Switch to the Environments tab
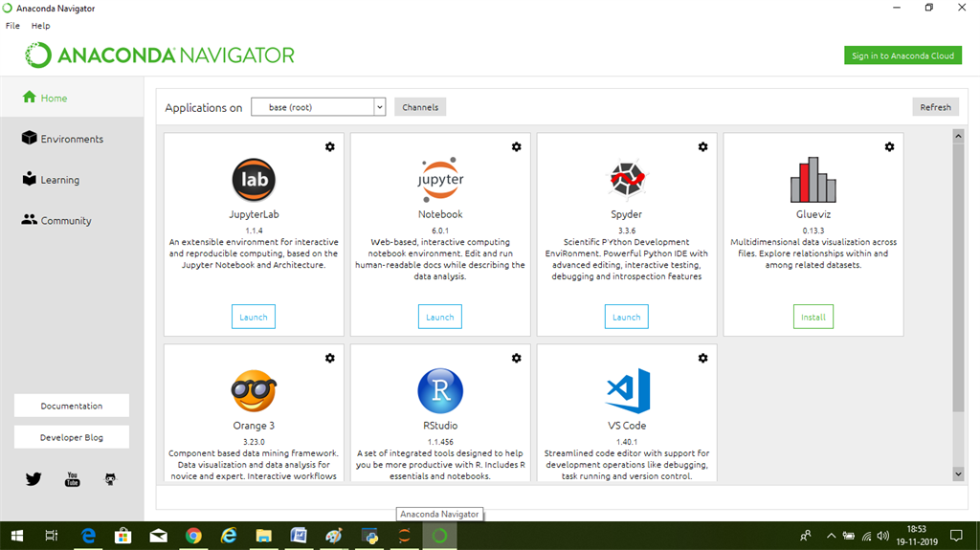The width and height of the screenshot is (980, 550). tap(72, 139)
